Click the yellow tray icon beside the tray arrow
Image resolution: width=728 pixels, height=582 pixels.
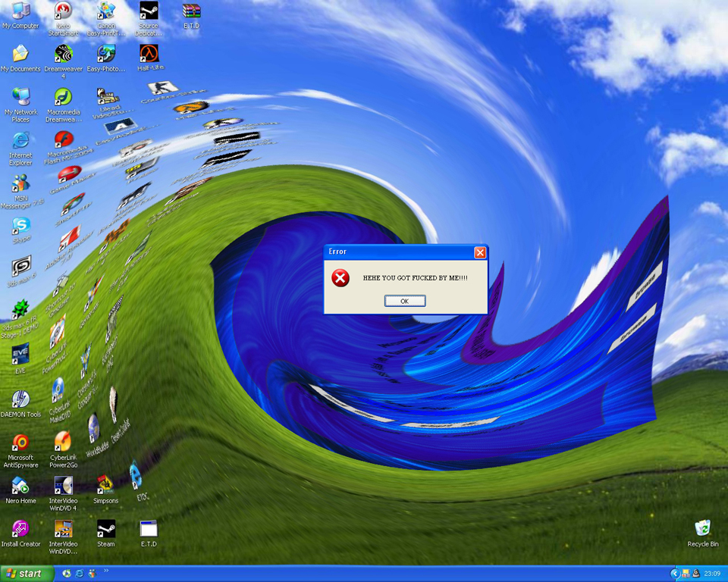click(686, 574)
